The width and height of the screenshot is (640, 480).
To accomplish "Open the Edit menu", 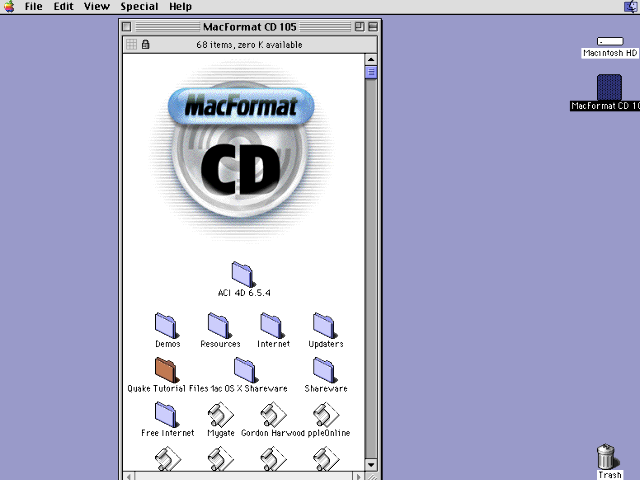I will point(63,7).
